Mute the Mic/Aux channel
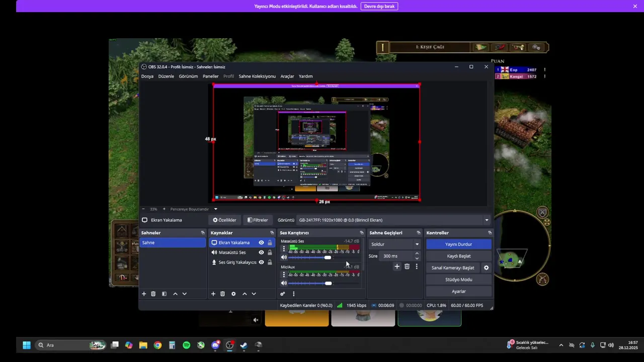 pos(284,283)
